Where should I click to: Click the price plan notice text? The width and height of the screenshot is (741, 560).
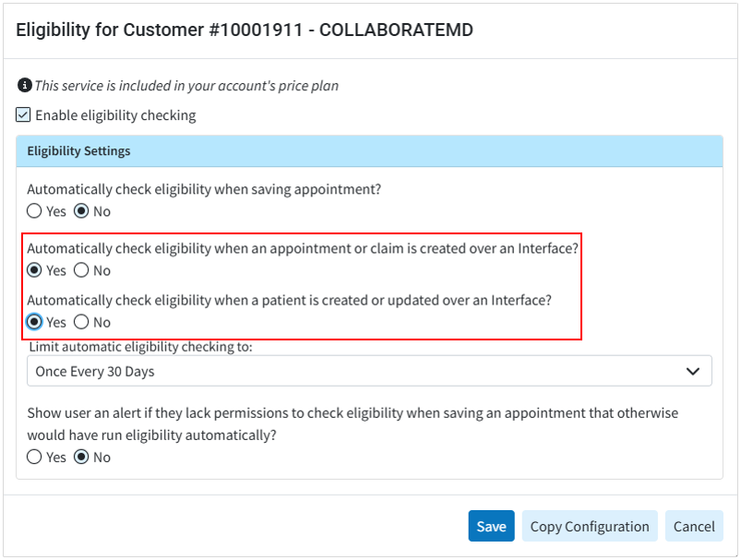pos(186,86)
